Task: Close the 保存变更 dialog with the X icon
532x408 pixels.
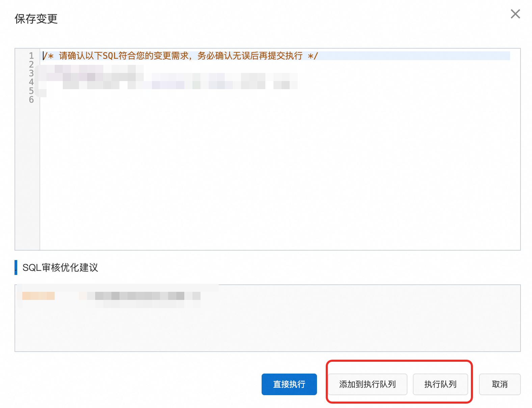Action: (x=515, y=14)
